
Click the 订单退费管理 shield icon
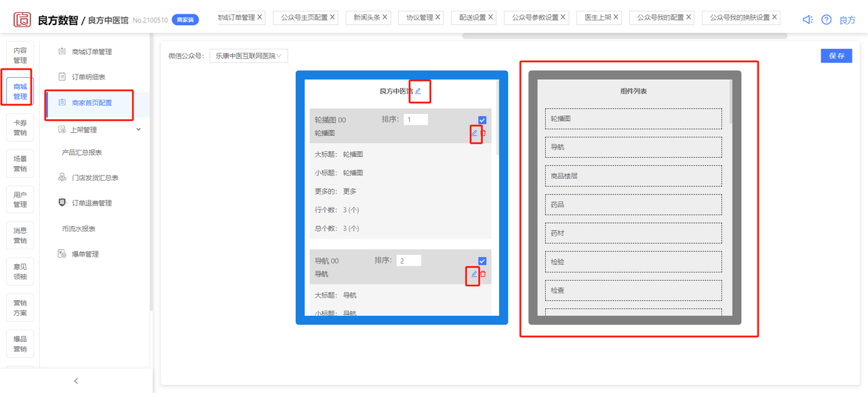click(x=62, y=203)
